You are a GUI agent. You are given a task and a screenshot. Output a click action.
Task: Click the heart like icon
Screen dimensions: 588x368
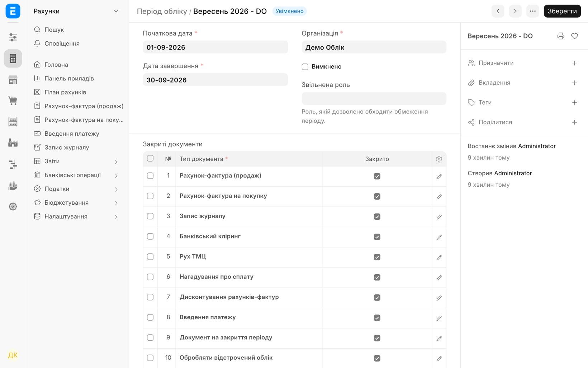click(574, 36)
